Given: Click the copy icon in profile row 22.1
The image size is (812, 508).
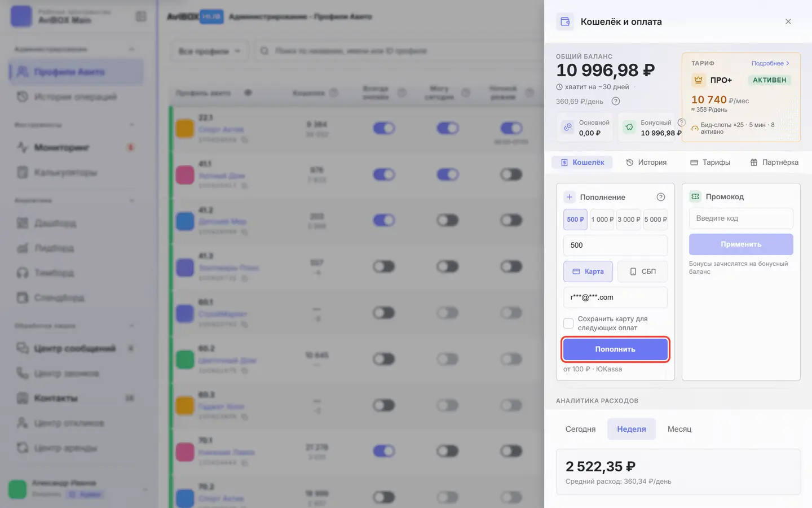Looking at the screenshot, I should [245, 139].
